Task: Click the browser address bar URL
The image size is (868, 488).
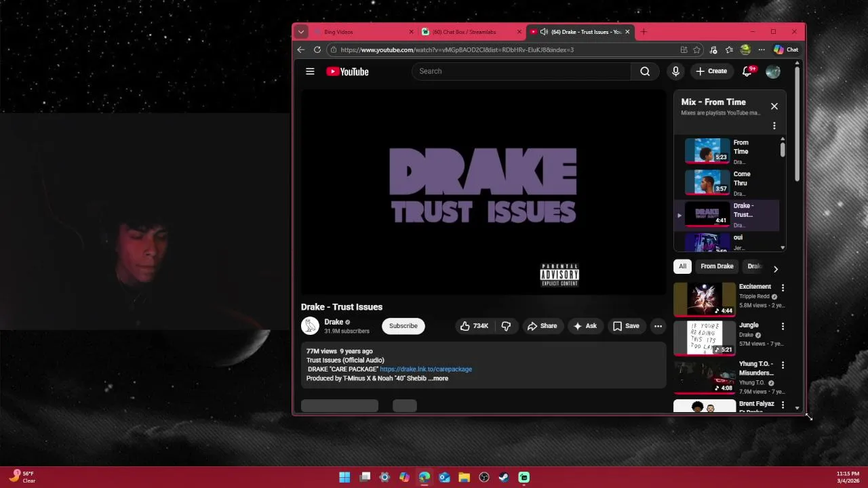Action: point(457,49)
